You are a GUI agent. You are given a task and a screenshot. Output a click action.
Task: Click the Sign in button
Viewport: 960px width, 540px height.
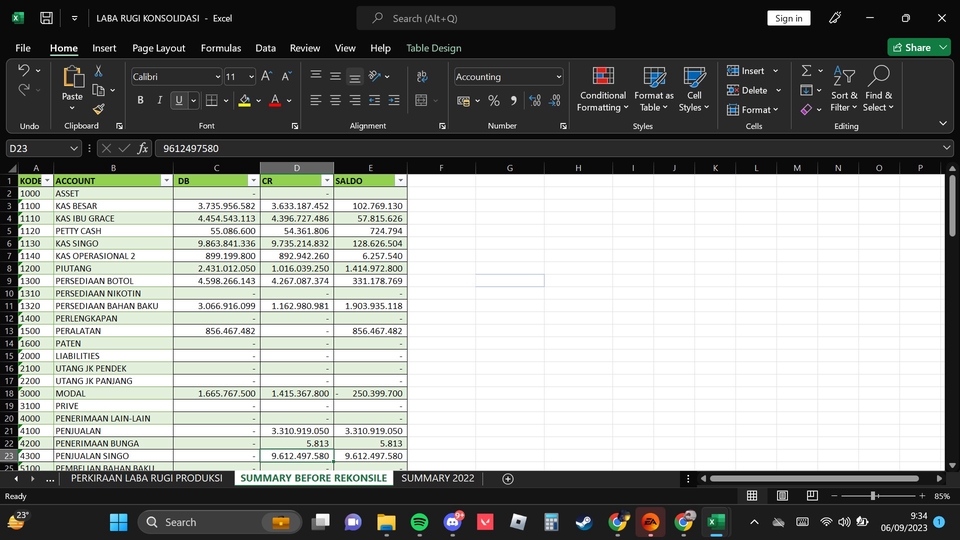tap(789, 18)
